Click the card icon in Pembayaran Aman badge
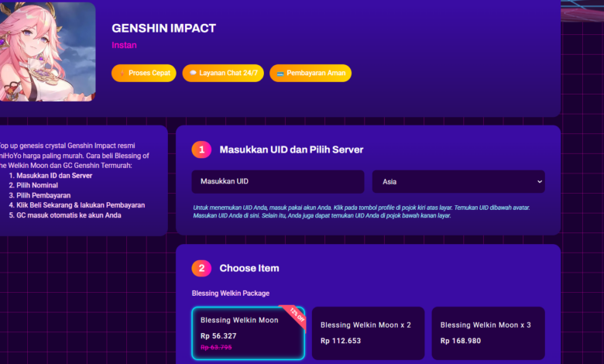 280,73
